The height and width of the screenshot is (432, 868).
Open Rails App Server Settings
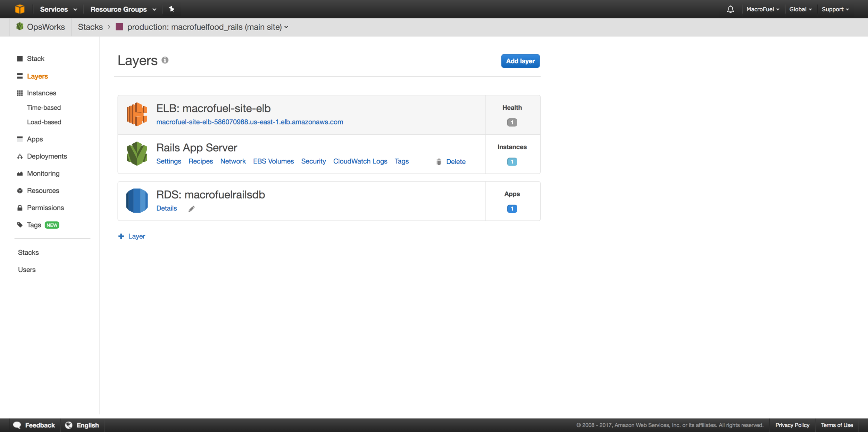[x=169, y=161]
